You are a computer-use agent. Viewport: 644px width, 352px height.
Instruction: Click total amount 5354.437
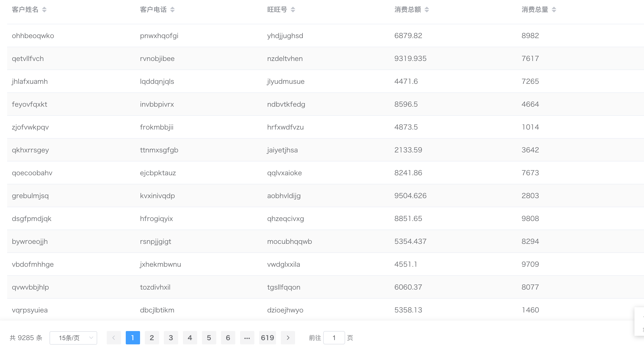click(x=411, y=241)
